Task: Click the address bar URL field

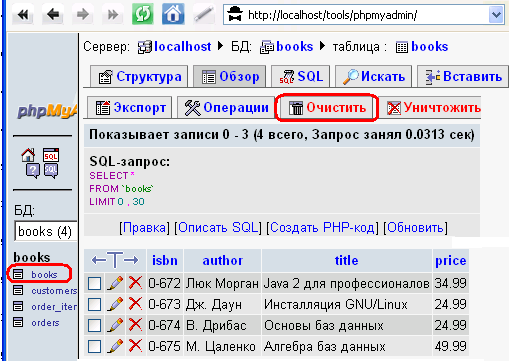Action: 355,15
